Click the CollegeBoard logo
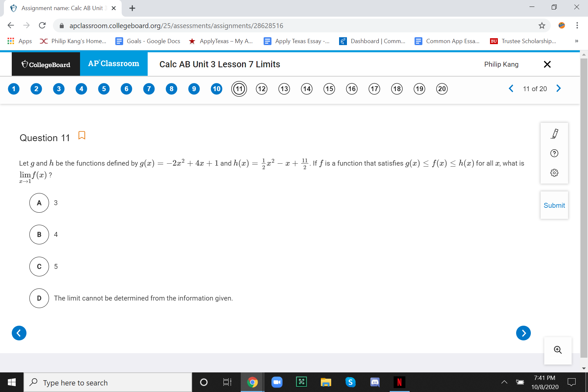Screen dimensions: 588x392 pos(46,64)
